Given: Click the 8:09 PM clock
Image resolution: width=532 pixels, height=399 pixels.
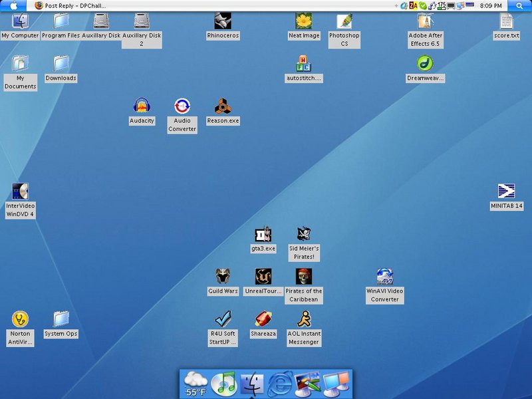Looking at the screenshot, I should point(491,6).
